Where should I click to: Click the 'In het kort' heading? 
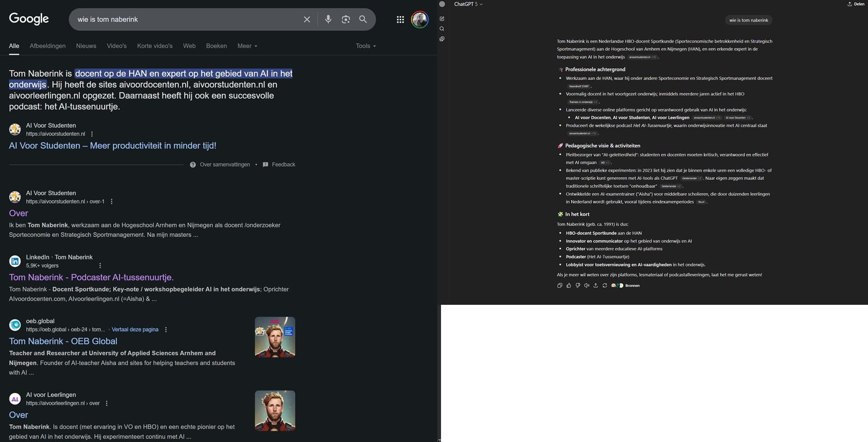(577, 214)
